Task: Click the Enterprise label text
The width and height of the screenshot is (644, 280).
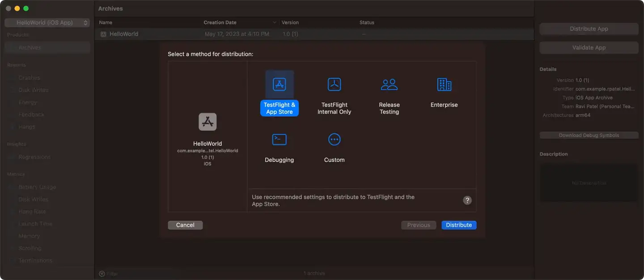Action: (x=444, y=105)
